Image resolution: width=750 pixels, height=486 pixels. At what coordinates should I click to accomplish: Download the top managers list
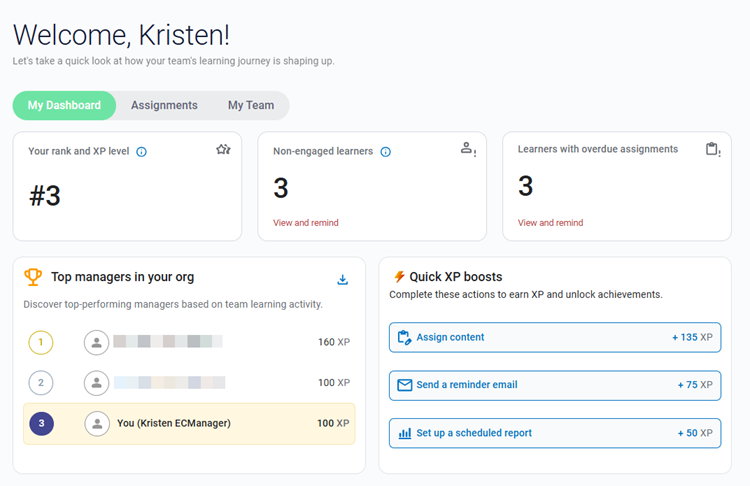(342, 280)
